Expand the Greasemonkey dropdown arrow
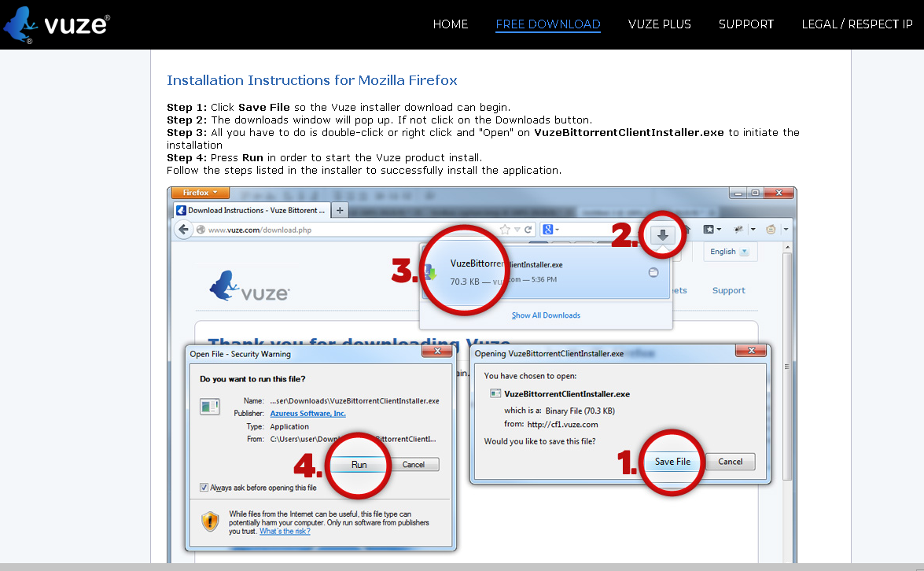Viewport: 924px width, 571px height. tap(786, 229)
